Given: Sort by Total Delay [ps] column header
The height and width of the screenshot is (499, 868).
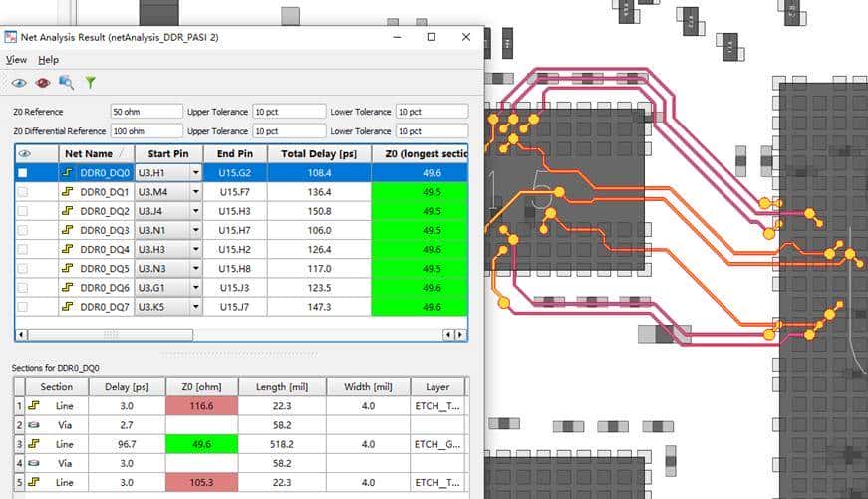Looking at the screenshot, I should tap(319, 154).
